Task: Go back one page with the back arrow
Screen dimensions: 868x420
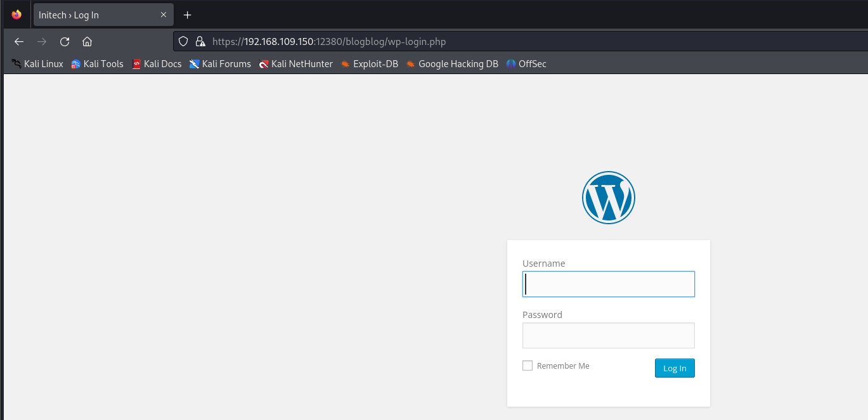Action: click(x=19, y=42)
